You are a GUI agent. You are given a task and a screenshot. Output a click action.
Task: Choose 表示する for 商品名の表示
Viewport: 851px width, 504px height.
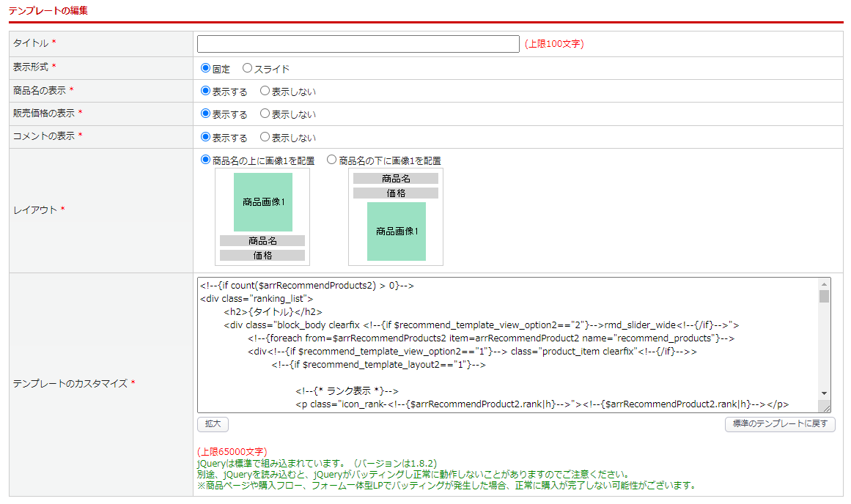pyautogui.click(x=206, y=92)
